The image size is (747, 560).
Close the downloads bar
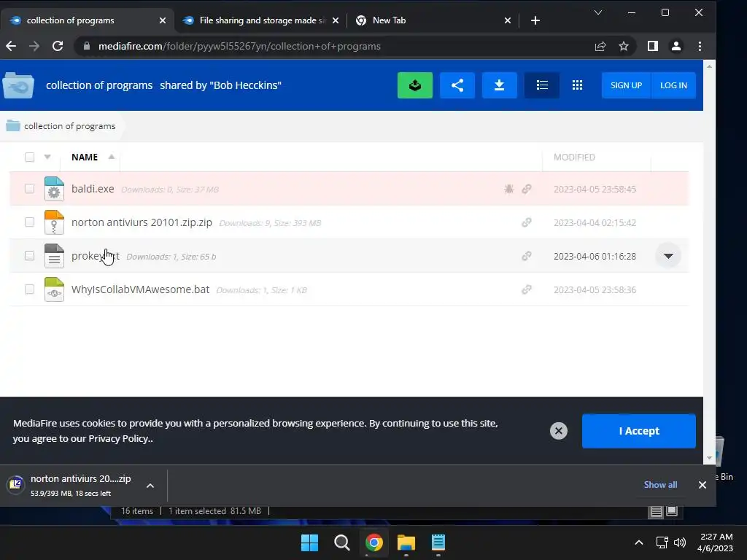click(703, 485)
